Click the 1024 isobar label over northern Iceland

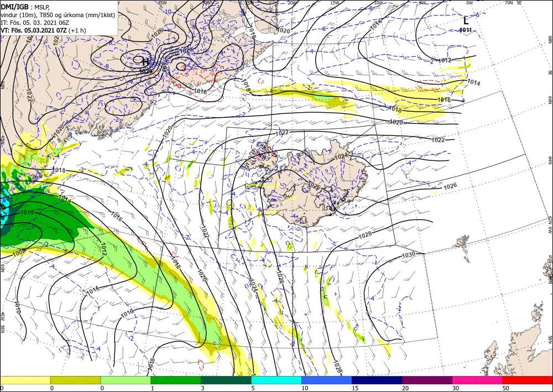point(341,156)
